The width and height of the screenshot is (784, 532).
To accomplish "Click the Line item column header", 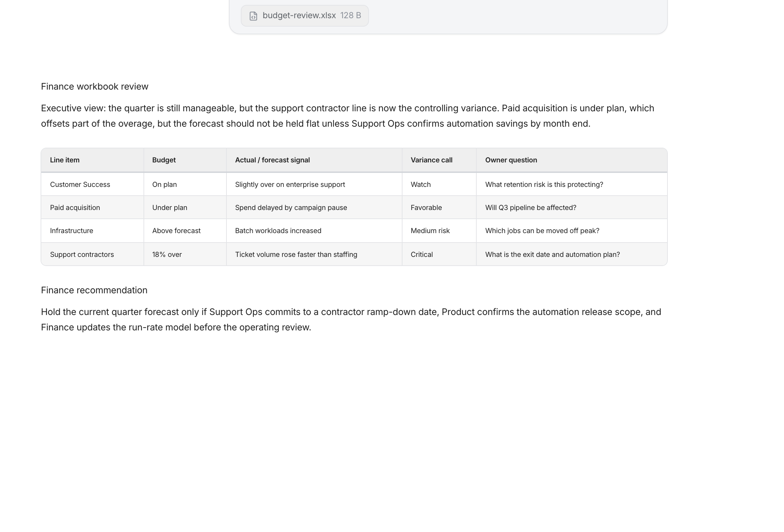I will (x=65, y=160).
